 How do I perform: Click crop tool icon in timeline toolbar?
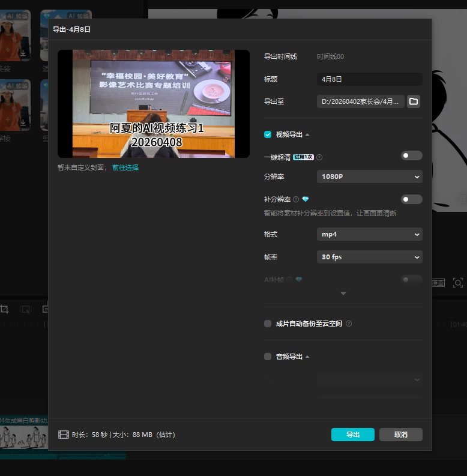[4, 309]
